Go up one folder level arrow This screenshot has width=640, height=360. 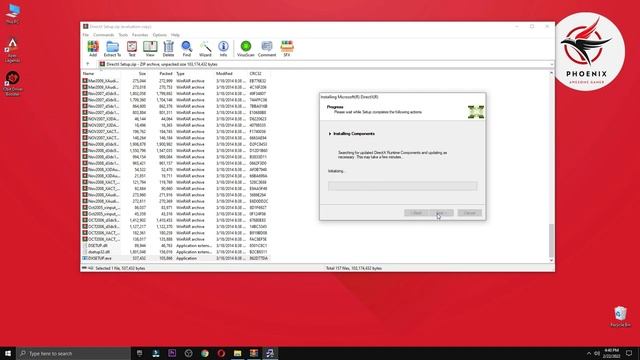pyautogui.click(x=87, y=64)
